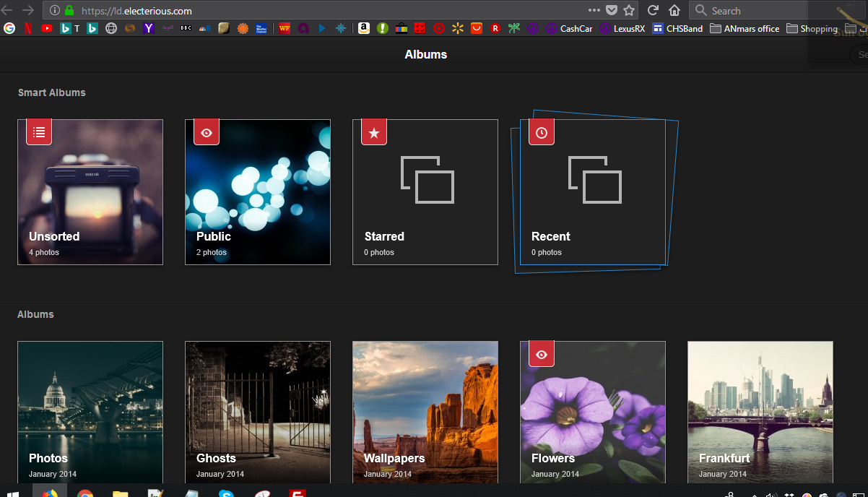Open YouTube bookmark icon in bookmarks bar
This screenshot has width=868, height=497.
(47, 29)
